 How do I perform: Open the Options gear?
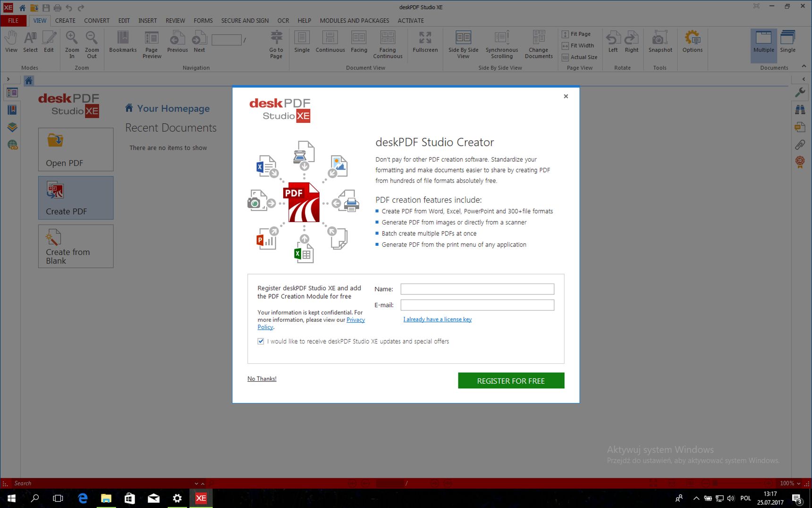[692, 42]
